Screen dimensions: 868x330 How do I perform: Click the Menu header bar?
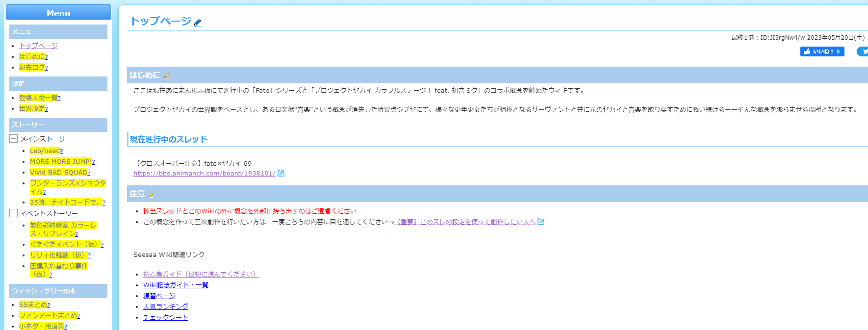point(58,13)
